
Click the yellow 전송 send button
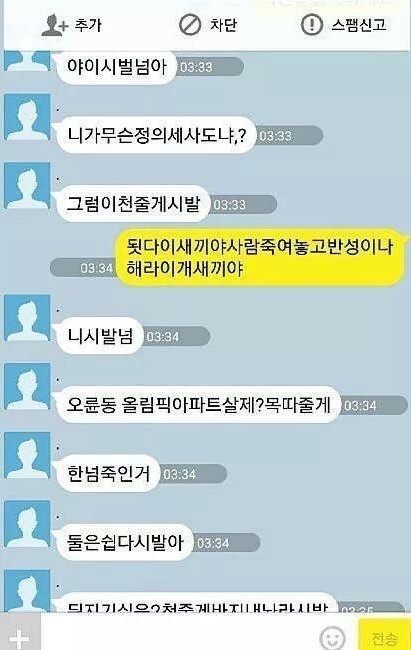[x=384, y=635]
